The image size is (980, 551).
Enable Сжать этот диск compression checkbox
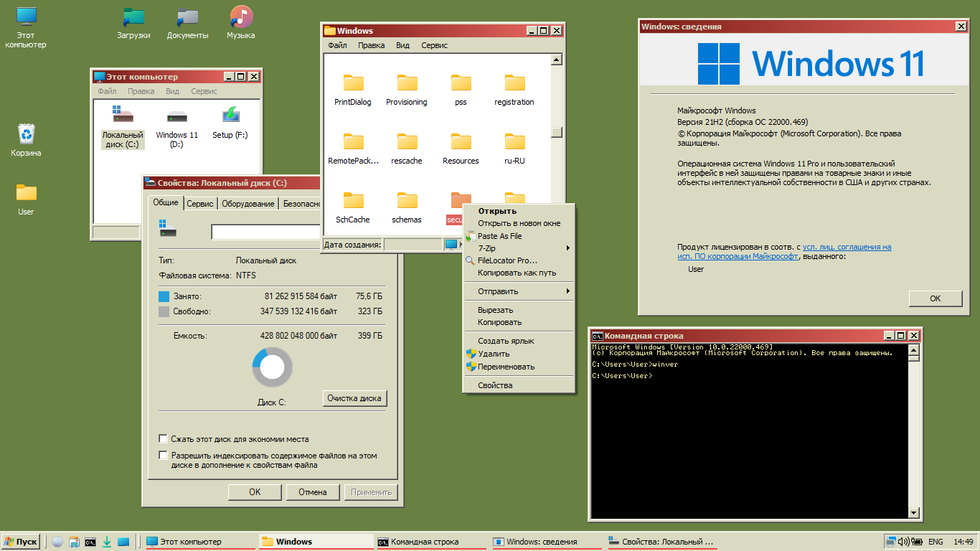[163, 438]
